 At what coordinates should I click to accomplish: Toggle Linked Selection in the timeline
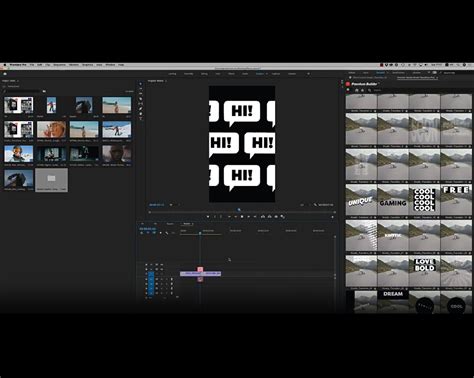click(x=154, y=233)
